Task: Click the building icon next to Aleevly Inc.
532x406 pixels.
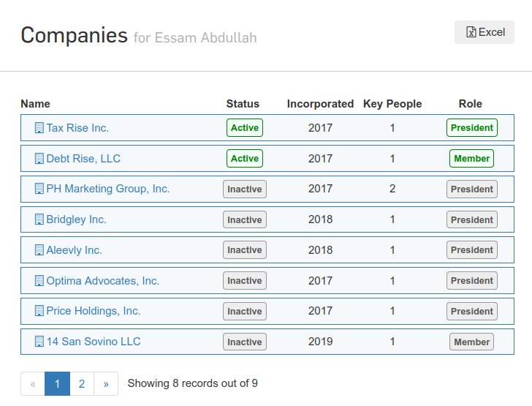Action: [39, 249]
